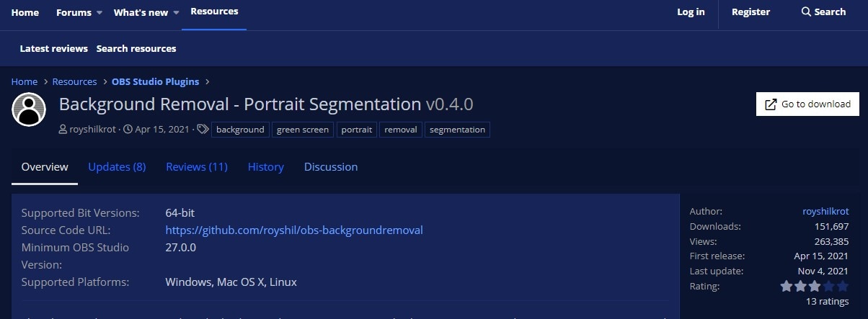This screenshot has width=868, height=319.
Task: Click the 27.0.0 minimum version value
Action: pos(181,248)
